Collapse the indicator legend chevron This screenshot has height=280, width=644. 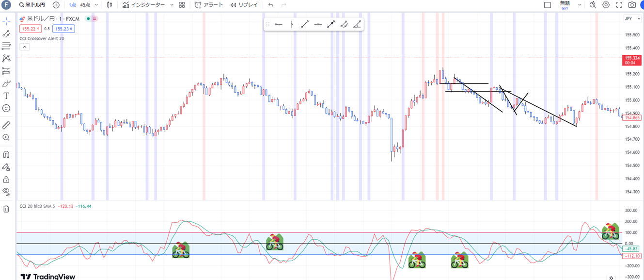click(25, 47)
